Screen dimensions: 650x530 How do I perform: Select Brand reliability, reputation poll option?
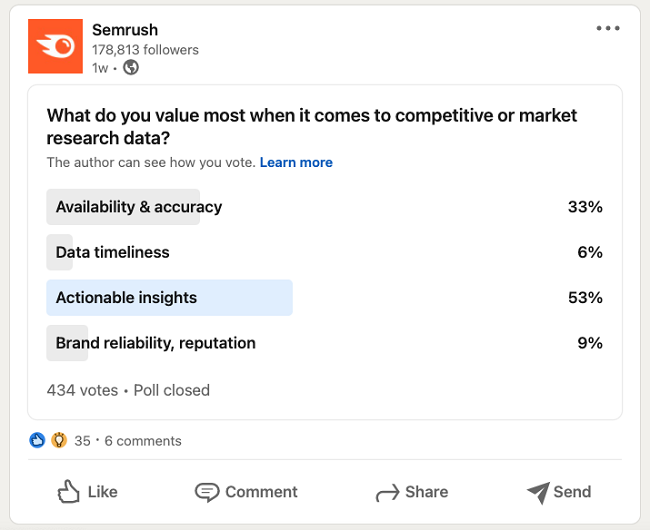(156, 343)
